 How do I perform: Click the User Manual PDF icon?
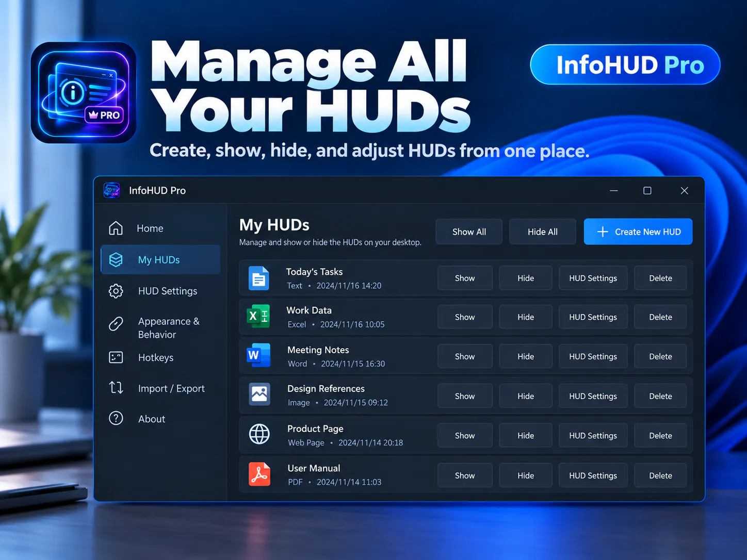tap(259, 474)
